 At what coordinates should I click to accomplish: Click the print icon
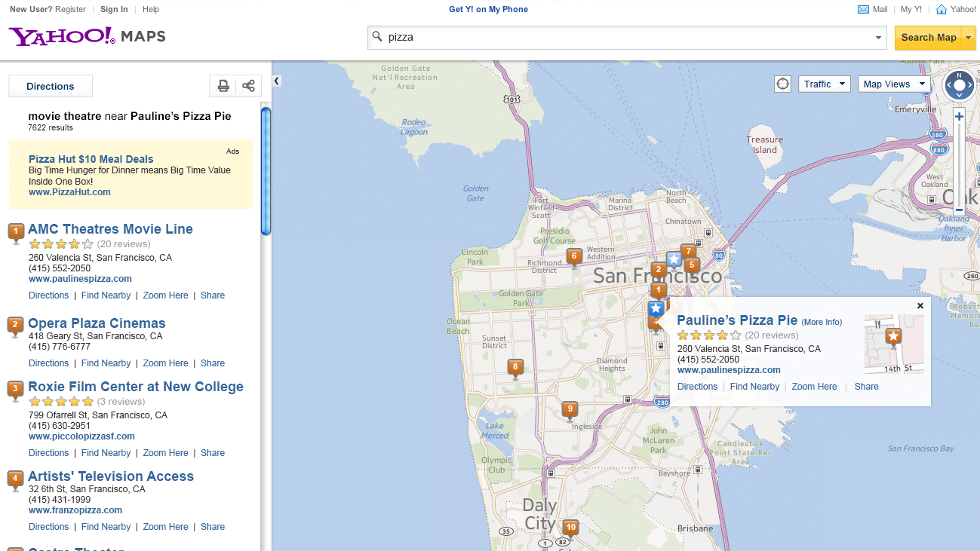click(223, 86)
